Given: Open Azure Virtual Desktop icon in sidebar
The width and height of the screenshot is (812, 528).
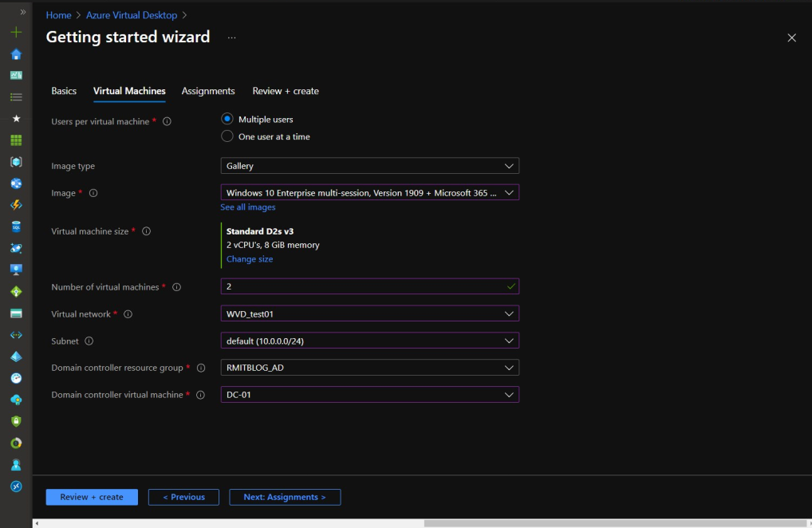Looking at the screenshot, I should click(16, 487).
